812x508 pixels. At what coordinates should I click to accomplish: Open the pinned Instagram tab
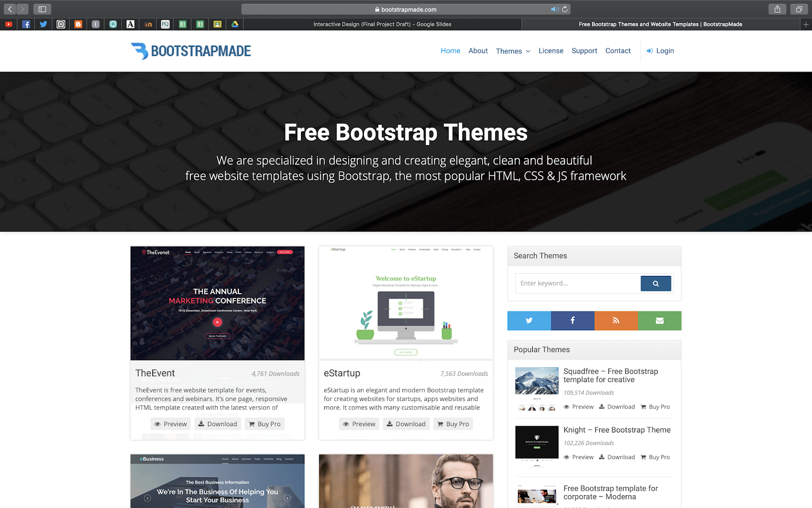[61, 24]
